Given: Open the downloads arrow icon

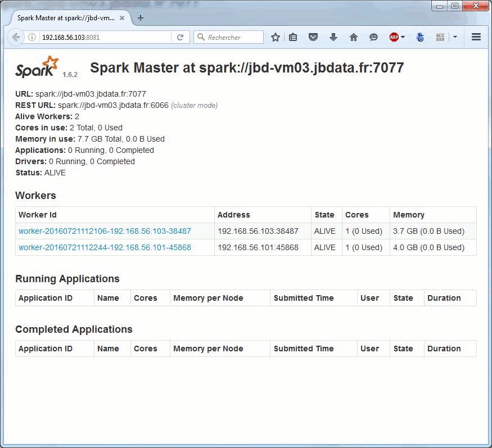Looking at the screenshot, I should (333, 37).
